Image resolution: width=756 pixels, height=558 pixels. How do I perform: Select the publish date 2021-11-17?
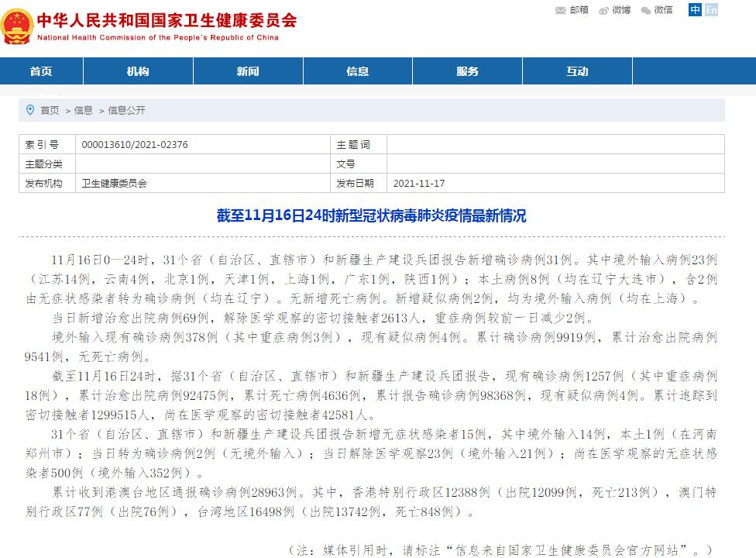pos(419,183)
